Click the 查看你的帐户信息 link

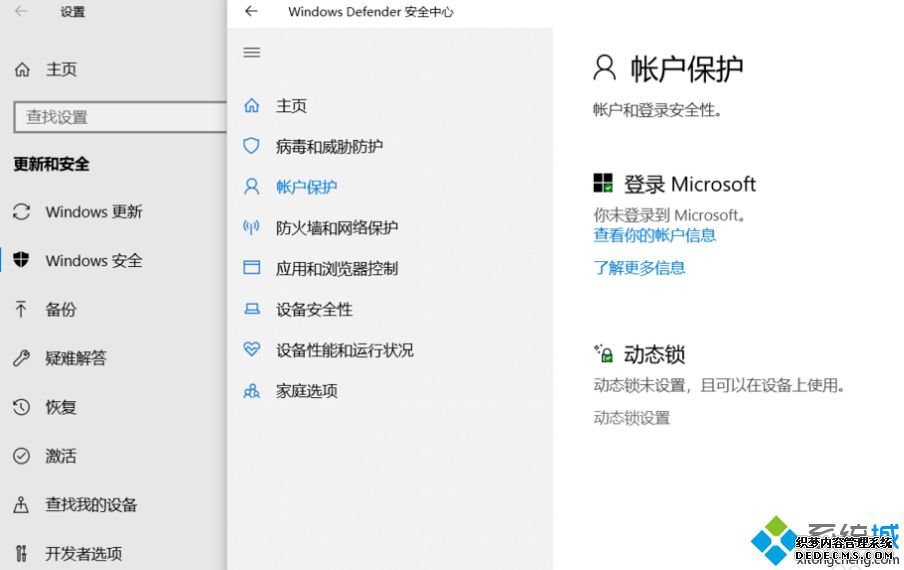tap(654, 235)
